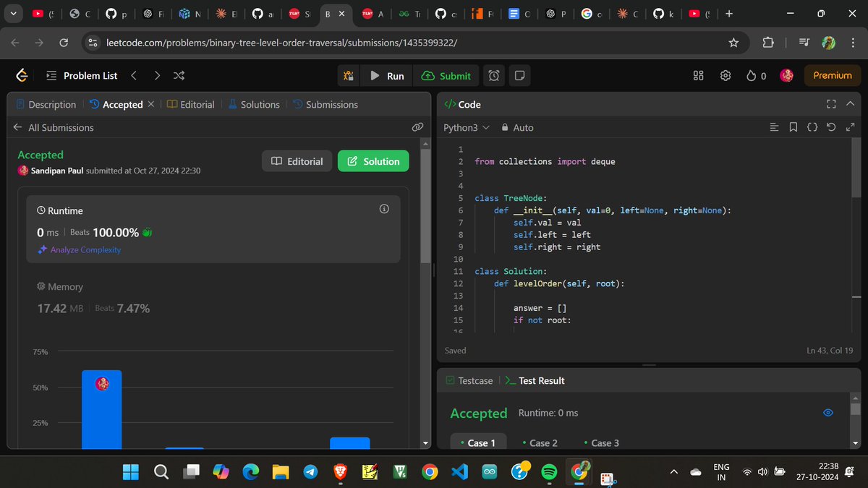Open the Problem List
The height and width of the screenshot is (488, 868).
pyautogui.click(x=82, y=75)
